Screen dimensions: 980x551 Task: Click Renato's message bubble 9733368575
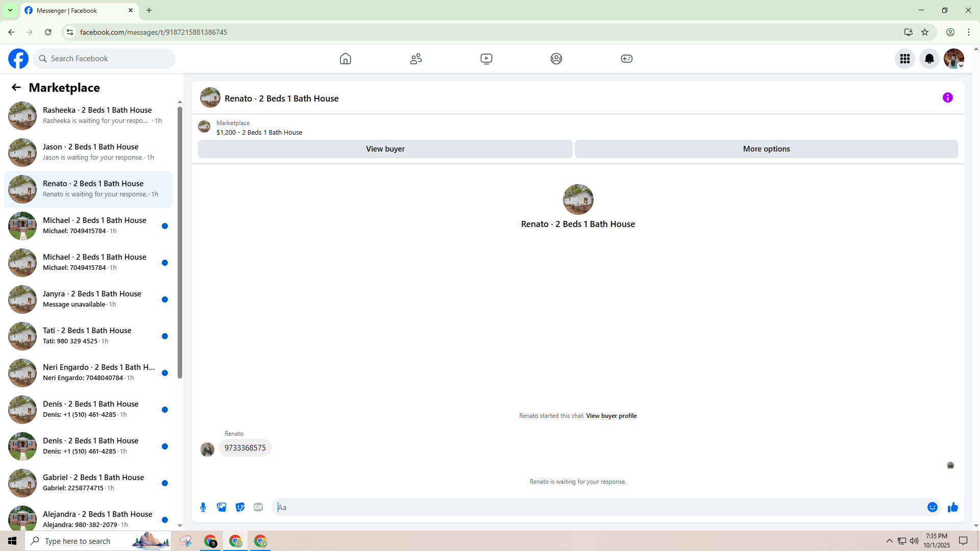[245, 448]
